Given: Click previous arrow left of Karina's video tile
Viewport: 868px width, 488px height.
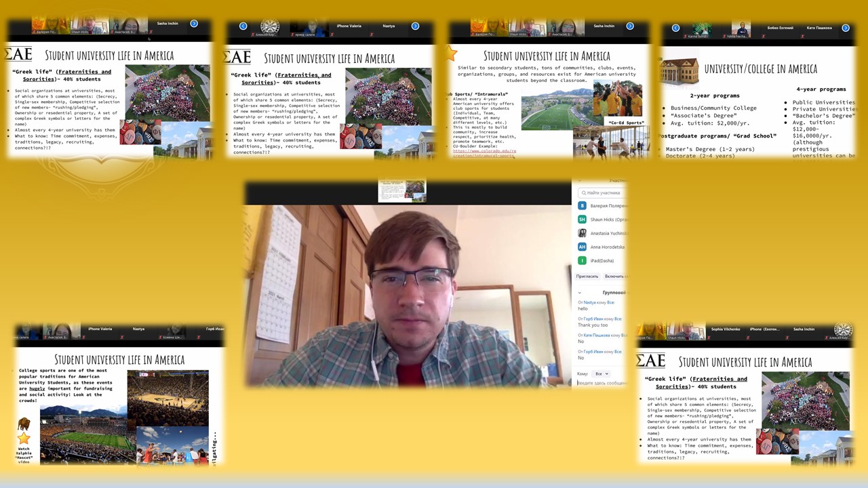Looking at the screenshot, I should click(x=675, y=28).
